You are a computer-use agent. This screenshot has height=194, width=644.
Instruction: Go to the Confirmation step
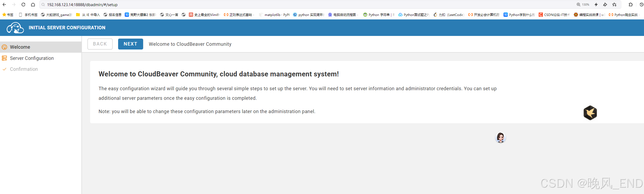(41, 69)
